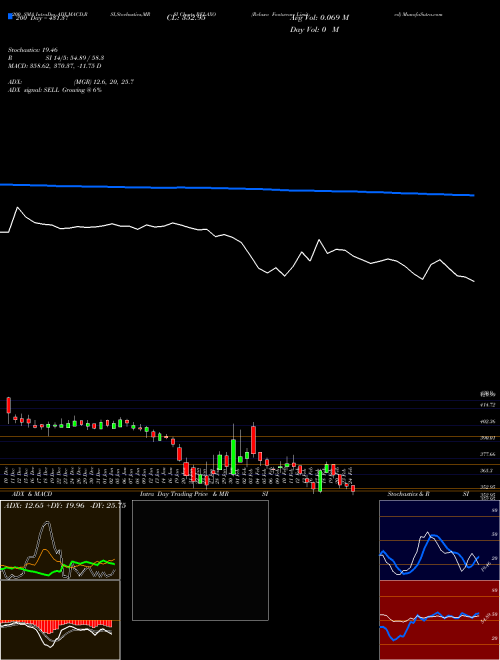Click the blue 200 Day legend square
Viewport: 500px width, 660px height.
[x=11, y=17]
